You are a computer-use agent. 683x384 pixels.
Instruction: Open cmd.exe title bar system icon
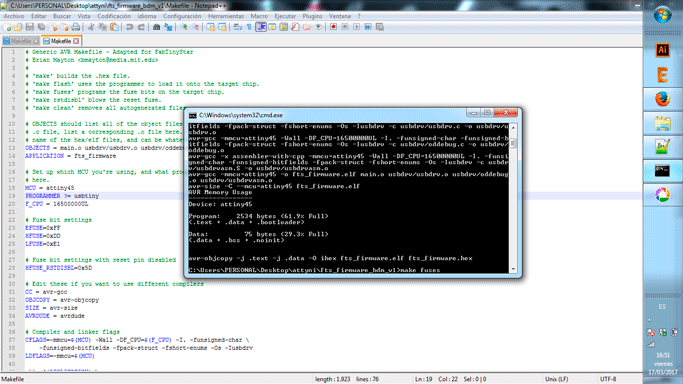[x=193, y=115]
